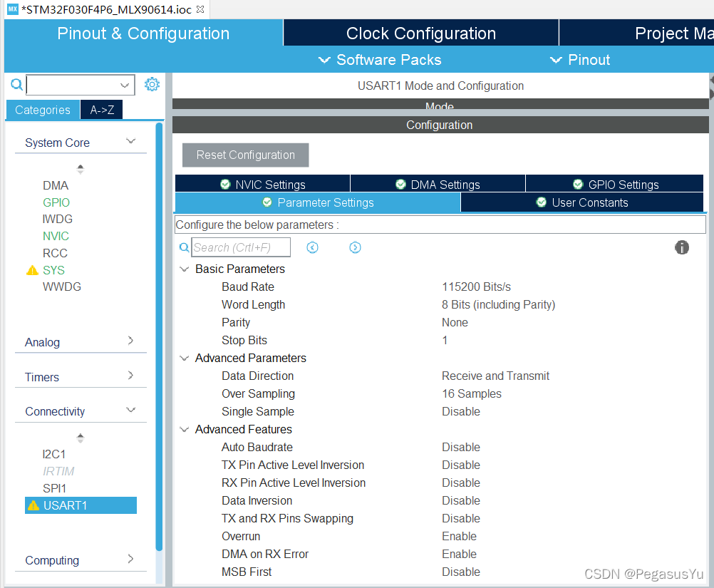Click Baud Rate value 115200 Bits/s
This screenshot has height=588, width=714.
[476, 287]
